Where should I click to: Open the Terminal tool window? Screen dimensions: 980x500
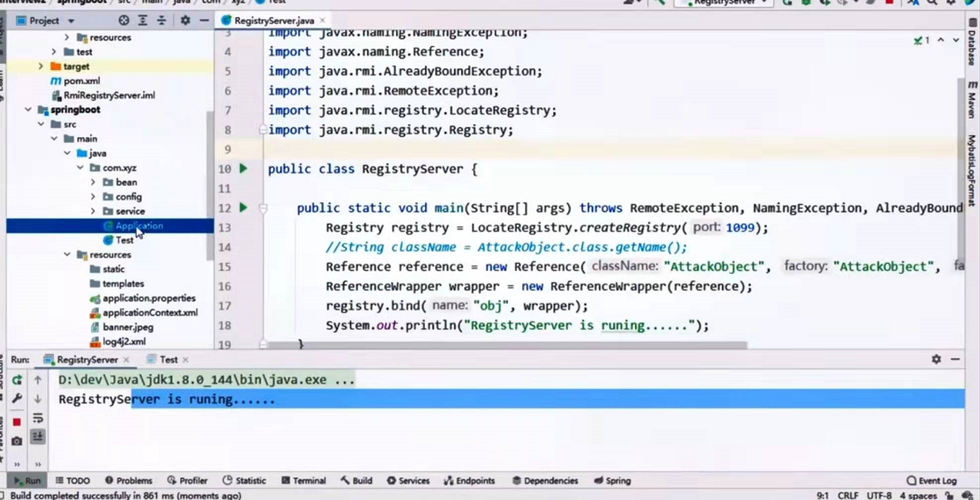[303, 480]
